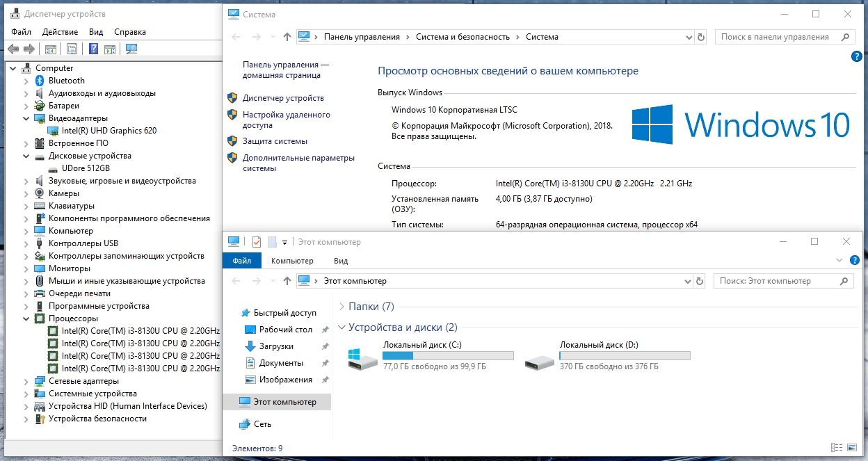868x461 pixels.
Task: Click the Intel UHD Graphics 620 adapter icon
Action: tap(54, 131)
